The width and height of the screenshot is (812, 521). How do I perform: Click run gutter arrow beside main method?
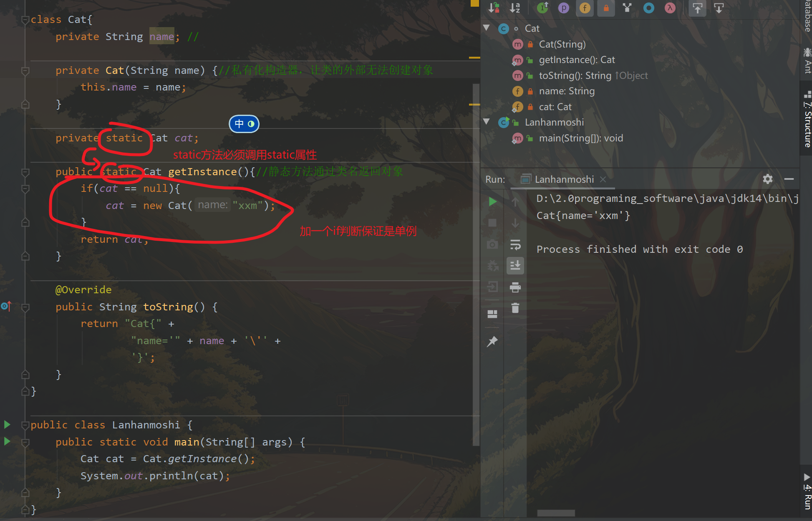7,441
